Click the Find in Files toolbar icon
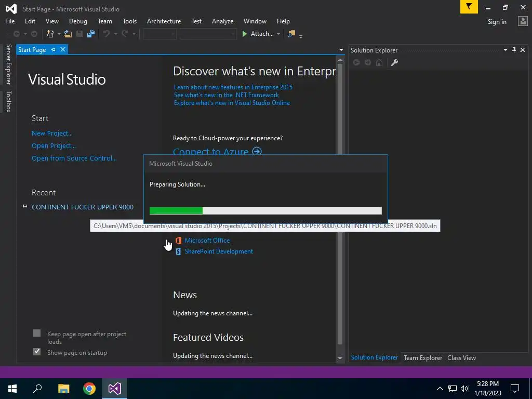 pos(291,34)
